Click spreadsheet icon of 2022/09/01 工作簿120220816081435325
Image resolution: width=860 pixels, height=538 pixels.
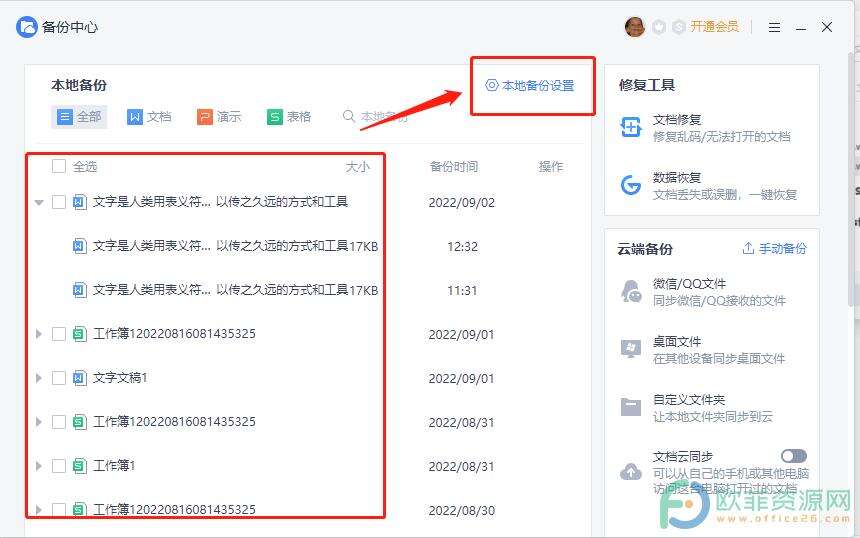click(x=80, y=334)
